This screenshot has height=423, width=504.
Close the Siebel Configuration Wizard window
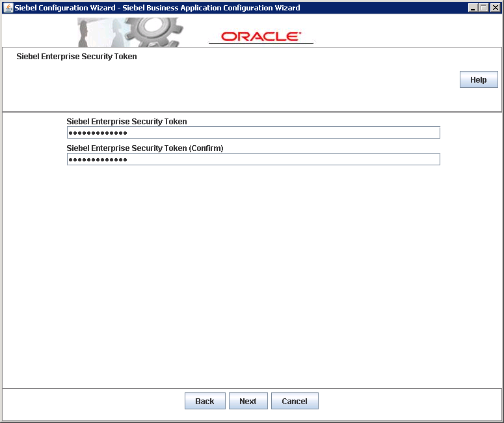click(495, 8)
